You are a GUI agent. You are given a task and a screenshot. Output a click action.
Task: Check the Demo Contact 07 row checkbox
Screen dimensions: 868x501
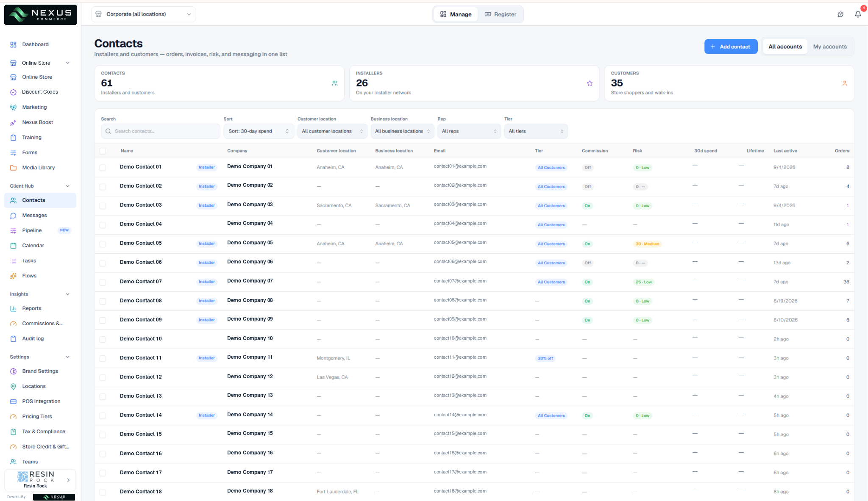[x=103, y=282]
